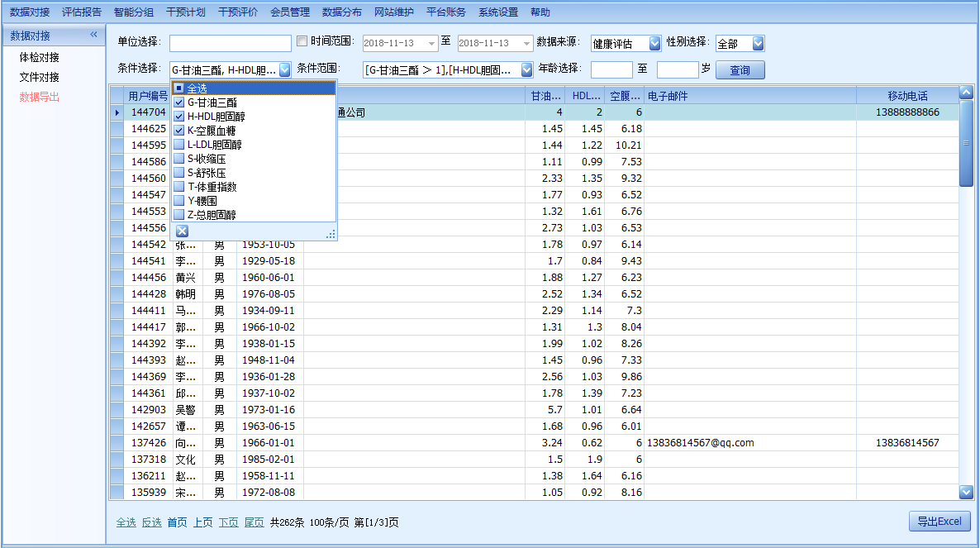The height and width of the screenshot is (548, 980).
Task: Click the resize grip of the dropdown popup
Action: click(331, 234)
